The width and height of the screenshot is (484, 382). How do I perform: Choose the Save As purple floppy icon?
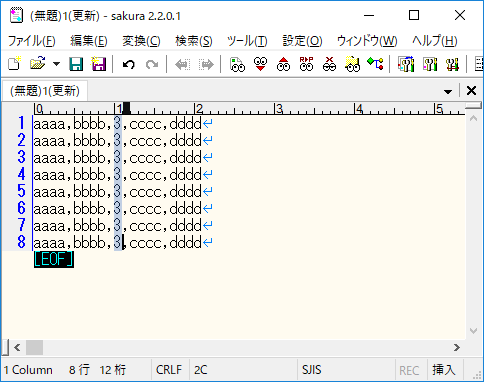click(x=99, y=64)
